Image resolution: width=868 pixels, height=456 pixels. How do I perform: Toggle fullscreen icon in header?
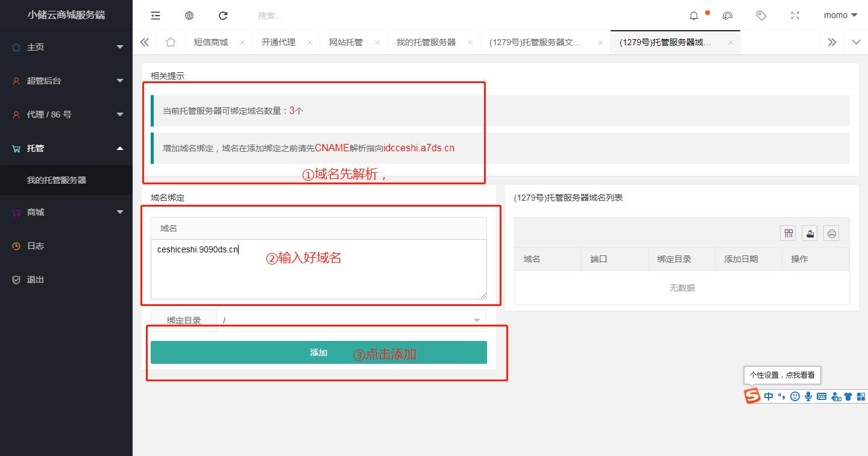[x=795, y=16]
